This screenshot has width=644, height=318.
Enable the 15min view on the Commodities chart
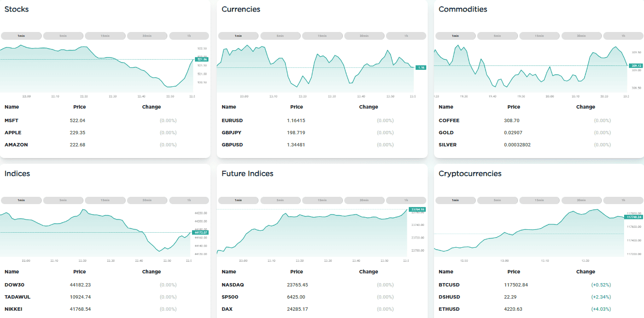[539, 35]
